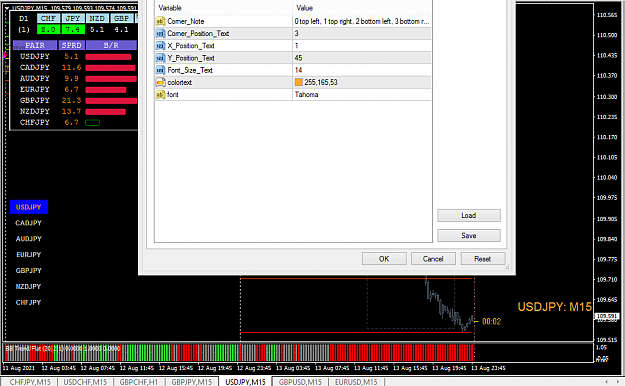Screen dimensions: 625x386
Task: Click the USDJPY: M15 orange chart label
Action: click(x=554, y=307)
